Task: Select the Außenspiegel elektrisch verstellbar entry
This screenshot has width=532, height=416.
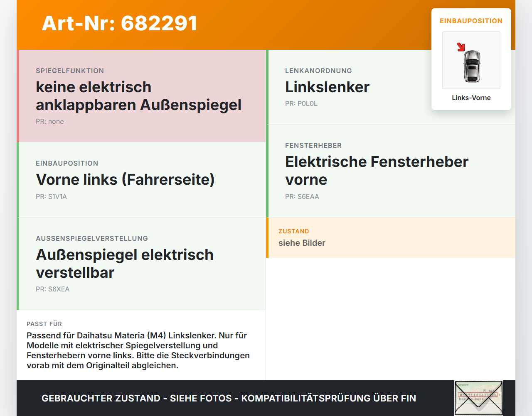Action: click(x=141, y=264)
